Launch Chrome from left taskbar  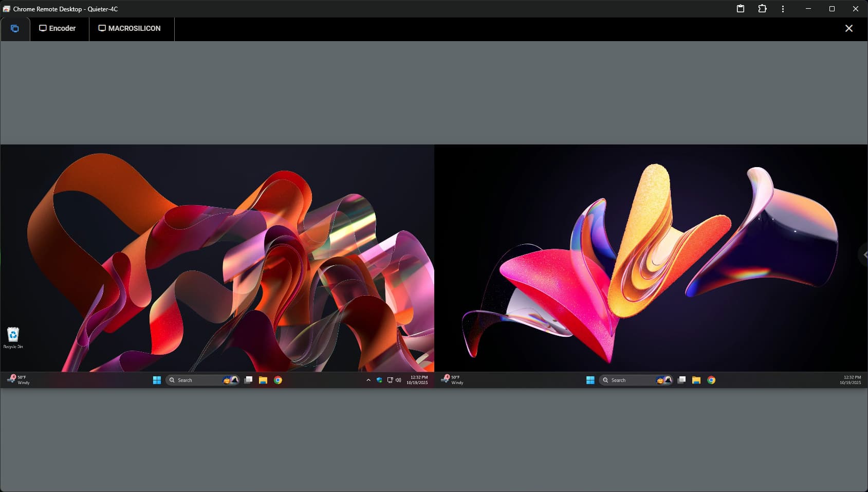[278, 380]
